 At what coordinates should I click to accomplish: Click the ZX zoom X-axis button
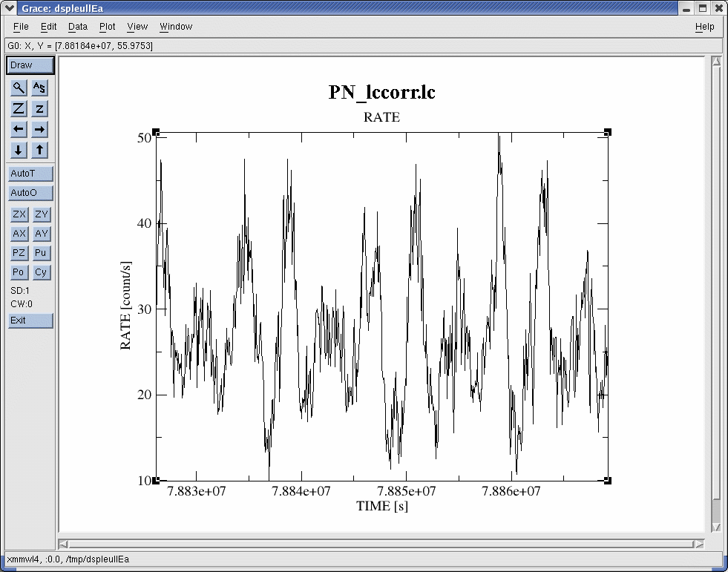click(x=19, y=214)
